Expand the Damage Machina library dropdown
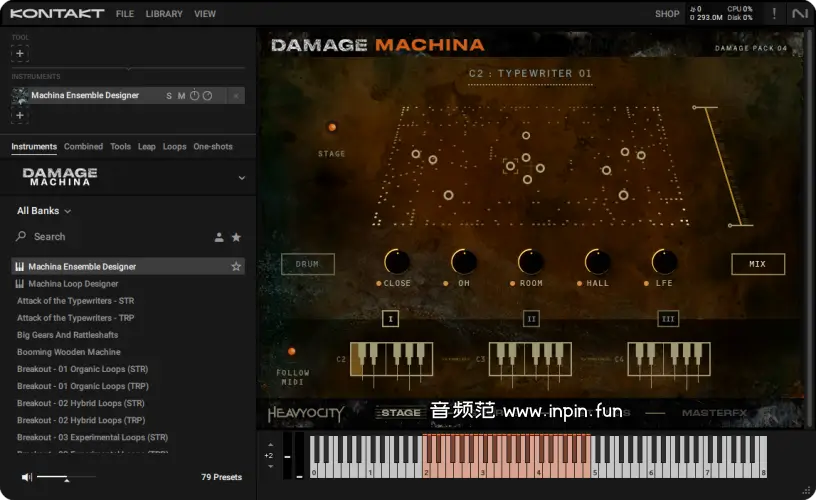This screenshot has width=816, height=500. click(241, 178)
